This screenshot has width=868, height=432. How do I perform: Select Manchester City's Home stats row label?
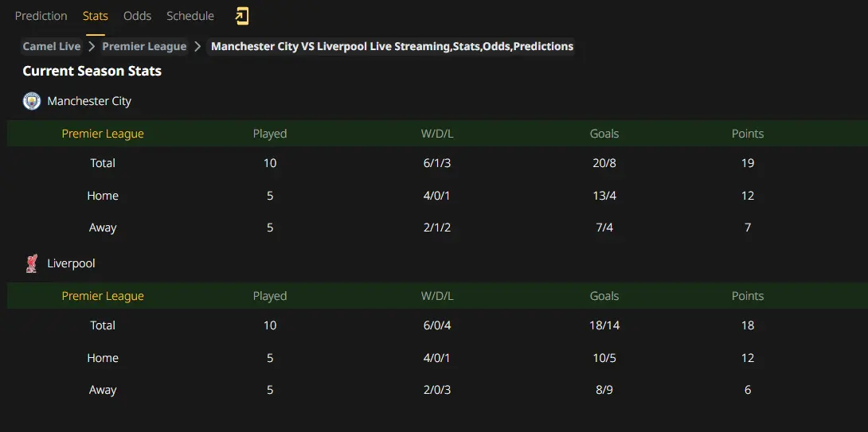click(103, 196)
